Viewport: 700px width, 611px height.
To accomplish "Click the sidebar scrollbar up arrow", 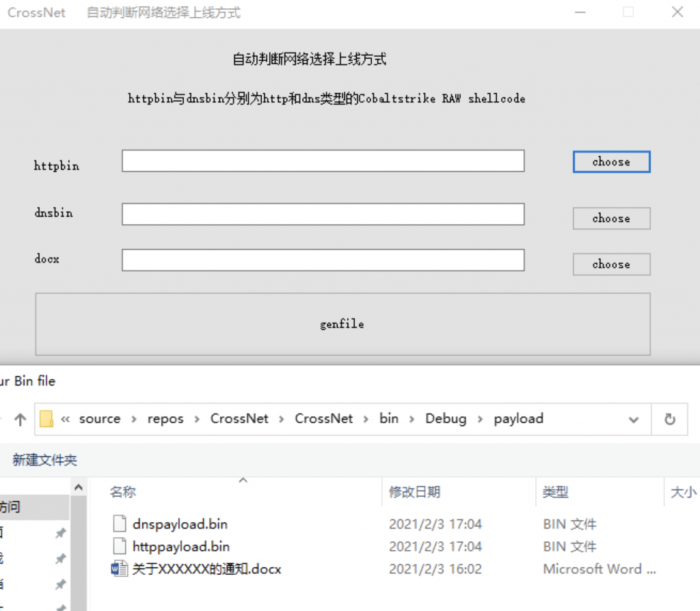I will click(x=79, y=487).
